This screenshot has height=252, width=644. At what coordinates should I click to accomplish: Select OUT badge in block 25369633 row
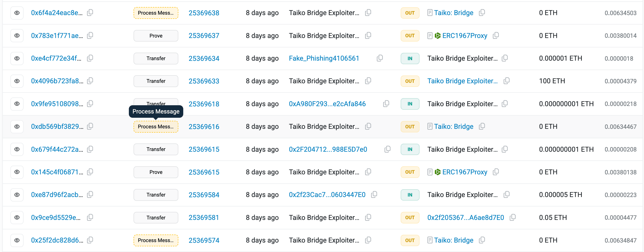(410, 81)
